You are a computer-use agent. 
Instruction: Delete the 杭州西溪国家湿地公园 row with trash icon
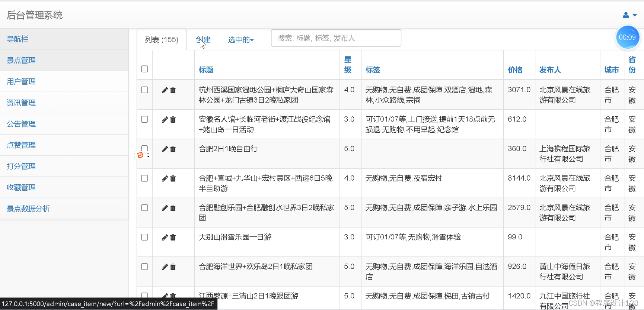click(x=173, y=90)
